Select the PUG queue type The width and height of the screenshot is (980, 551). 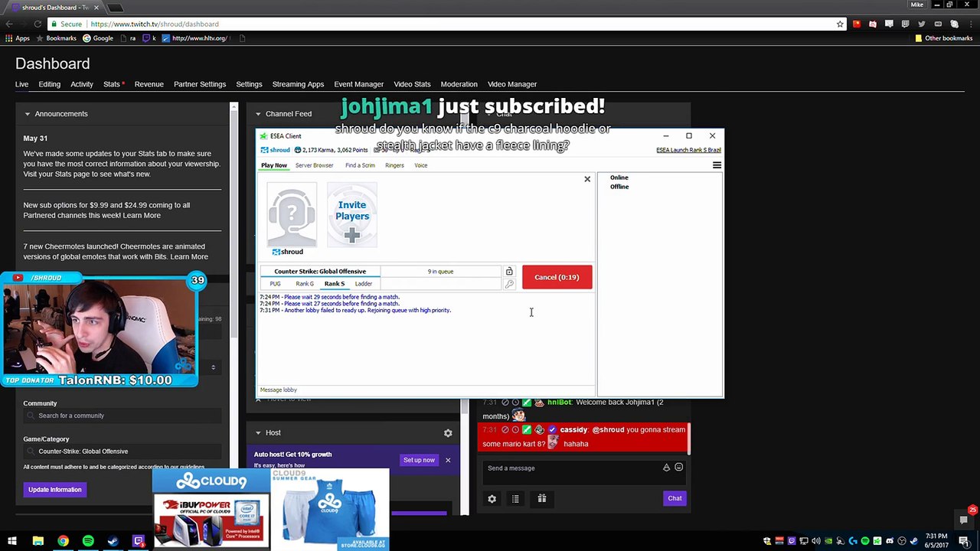click(275, 284)
